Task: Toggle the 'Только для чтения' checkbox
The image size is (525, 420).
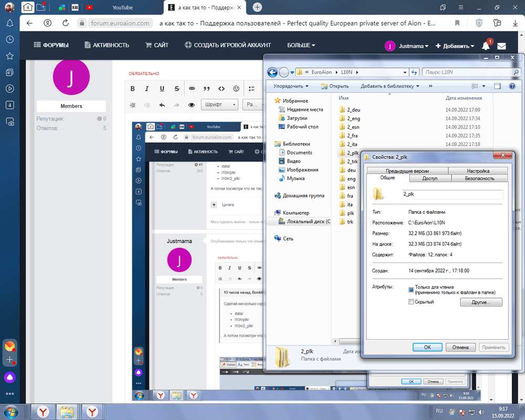Action: click(x=411, y=289)
